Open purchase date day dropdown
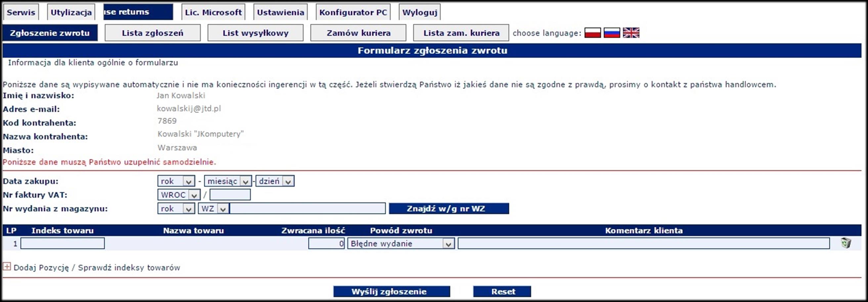 click(275, 181)
